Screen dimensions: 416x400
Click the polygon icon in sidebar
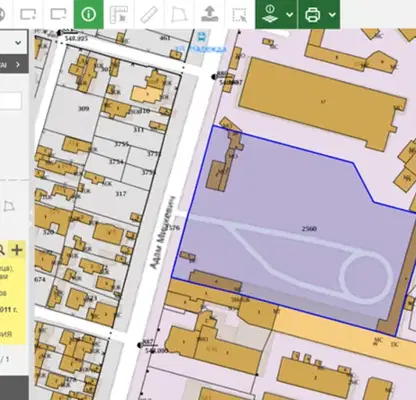(9, 206)
